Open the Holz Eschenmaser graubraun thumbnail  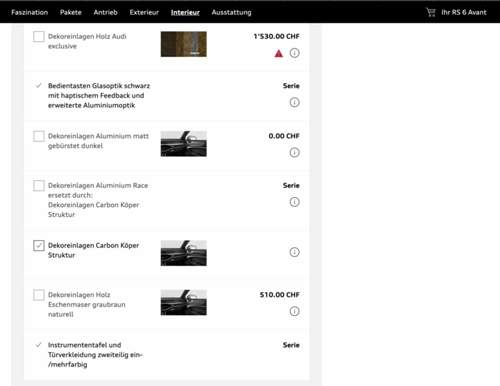tap(184, 302)
